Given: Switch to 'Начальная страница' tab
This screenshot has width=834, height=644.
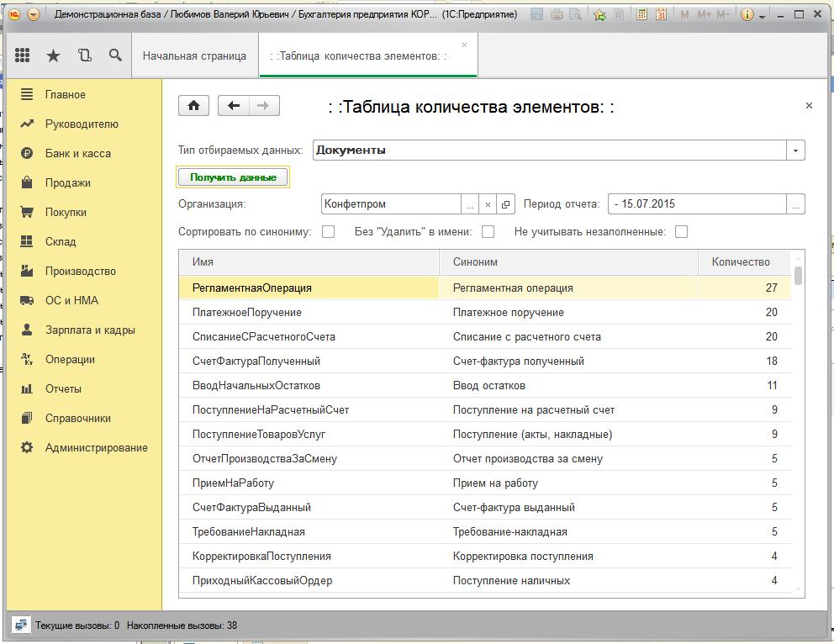Looking at the screenshot, I should point(194,55).
